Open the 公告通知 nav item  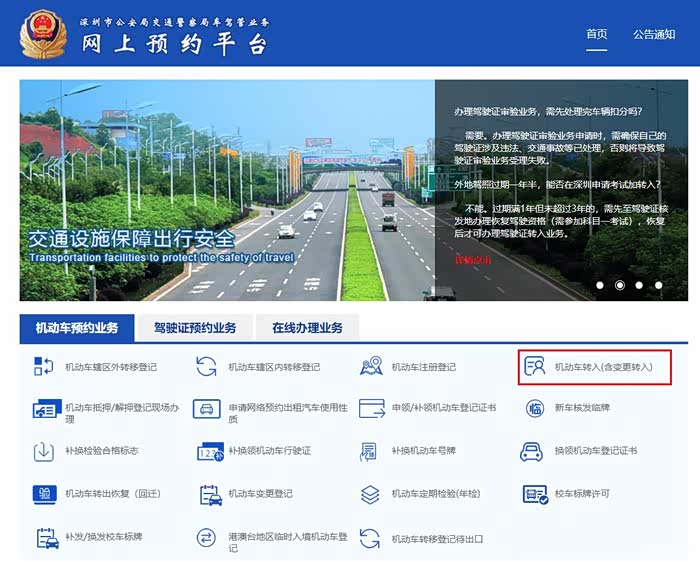click(654, 34)
